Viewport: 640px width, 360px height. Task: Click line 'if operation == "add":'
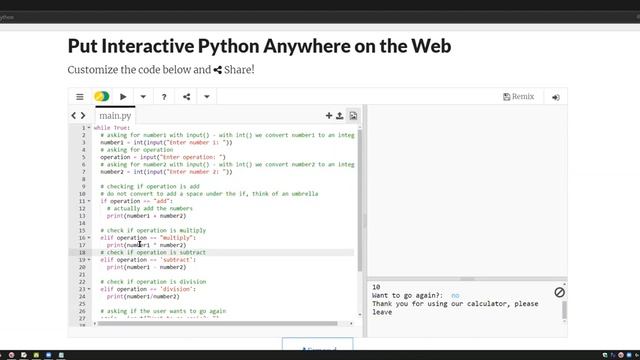(x=136, y=201)
